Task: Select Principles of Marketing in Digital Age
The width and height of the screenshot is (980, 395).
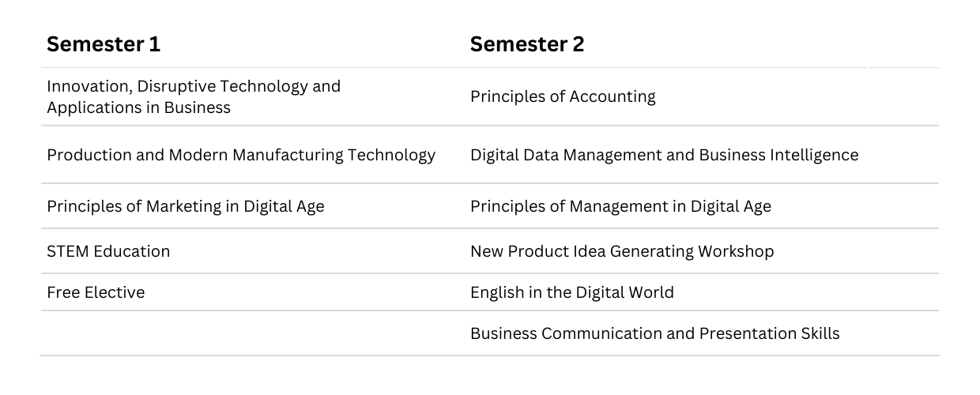Action: pos(186,206)
